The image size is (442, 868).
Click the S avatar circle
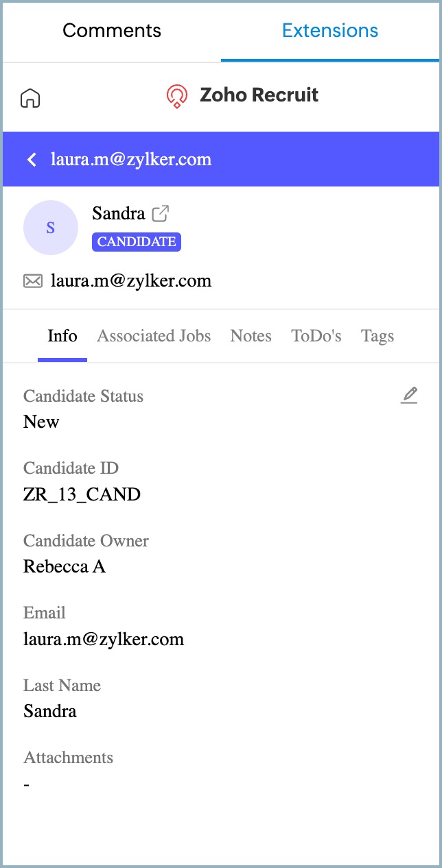pos(50,228)
